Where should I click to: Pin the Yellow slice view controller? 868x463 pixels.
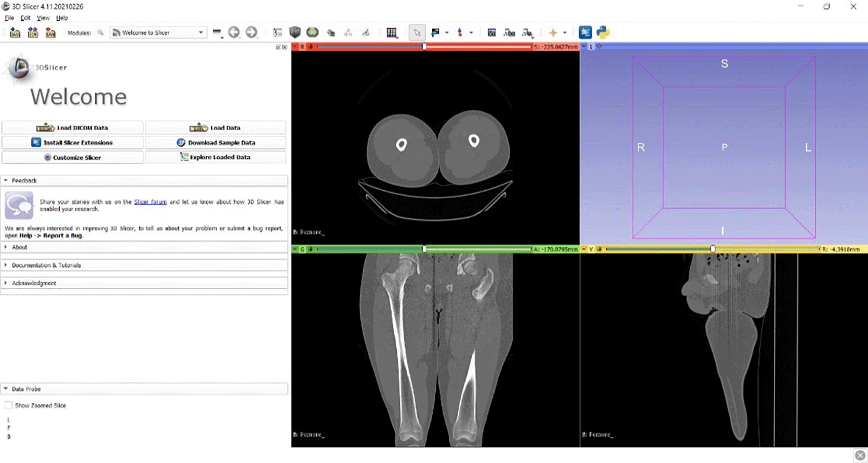point(584,249)
